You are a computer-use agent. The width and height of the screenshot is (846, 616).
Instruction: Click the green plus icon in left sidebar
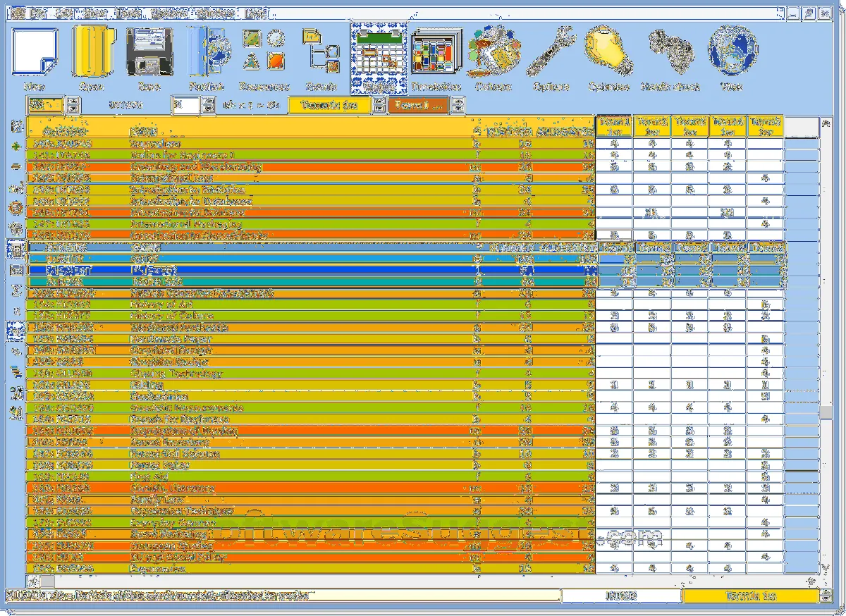coord(16,147)
